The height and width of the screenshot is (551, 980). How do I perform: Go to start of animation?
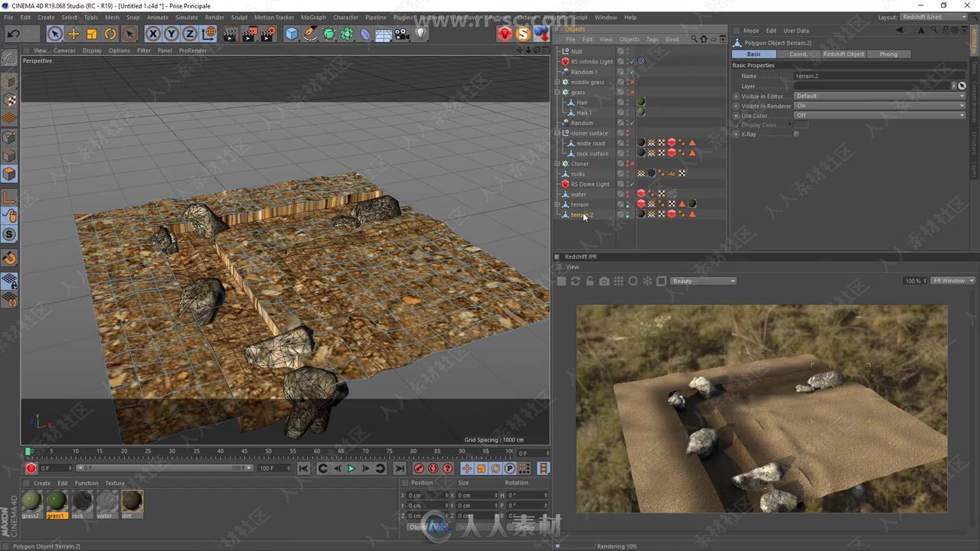[304, 468]
